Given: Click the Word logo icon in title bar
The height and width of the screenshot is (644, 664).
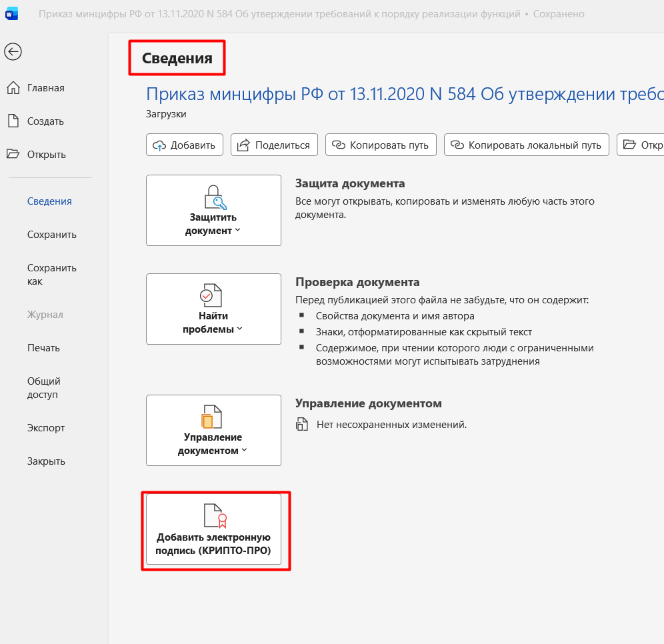Looking at the screenshot, I should coord(12,14).
